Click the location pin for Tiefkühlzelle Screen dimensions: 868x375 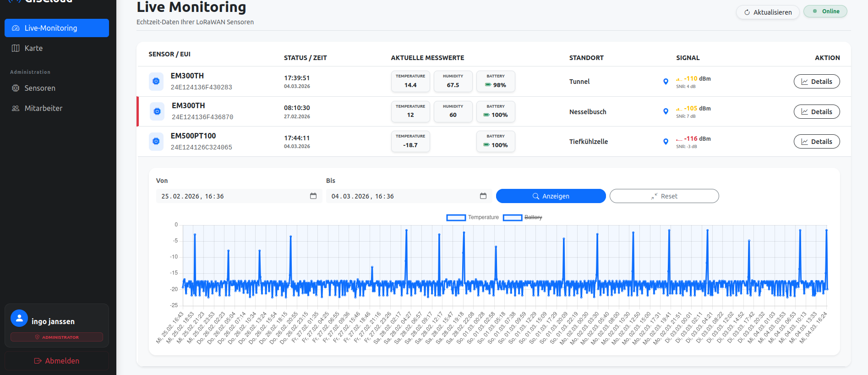(x=666, y=142)
